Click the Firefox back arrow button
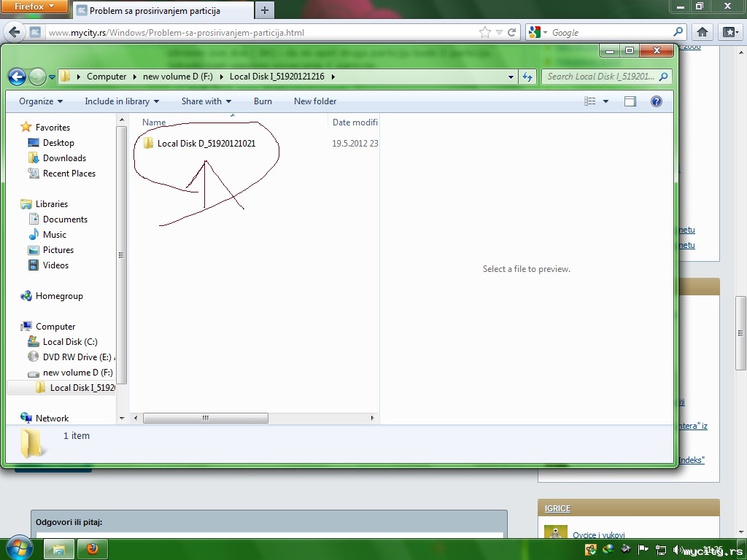The image size is (747, 560). (x=15, y=32)
